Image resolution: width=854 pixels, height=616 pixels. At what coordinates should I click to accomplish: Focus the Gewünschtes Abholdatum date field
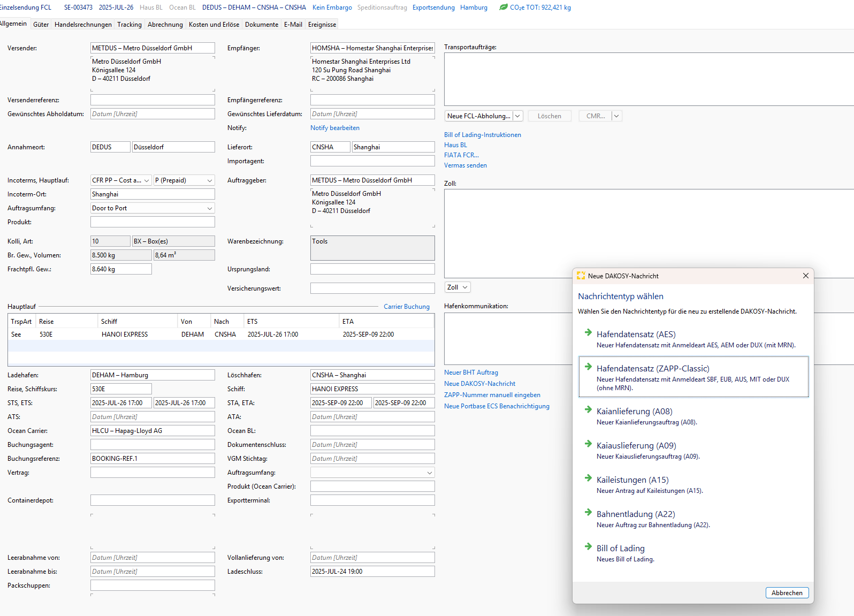[x=152, y=114]
